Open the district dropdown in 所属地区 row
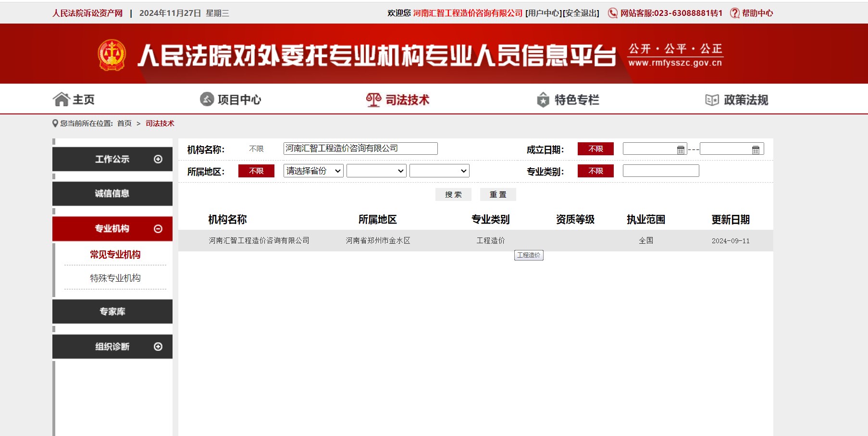Image resolution: width=868 pixels, height=436 pixels. [x=439, y=171]
